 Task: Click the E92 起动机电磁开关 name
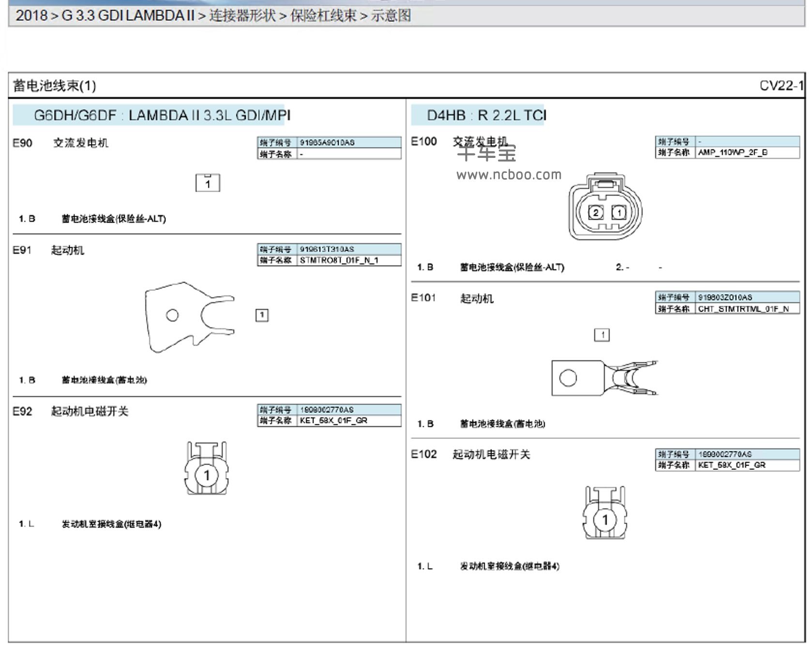(x=90, y=412)
